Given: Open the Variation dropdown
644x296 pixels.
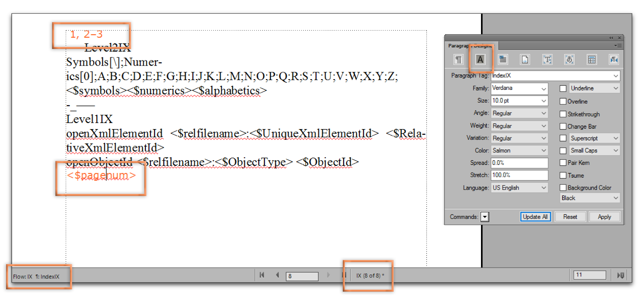Looking at the screenshot, I should tap(519, 138).
